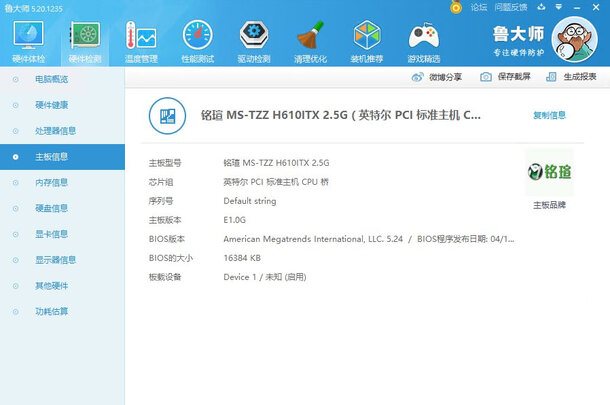
Task: Select 处理器信息 in the sidebar
Action: tap(55, 130)
